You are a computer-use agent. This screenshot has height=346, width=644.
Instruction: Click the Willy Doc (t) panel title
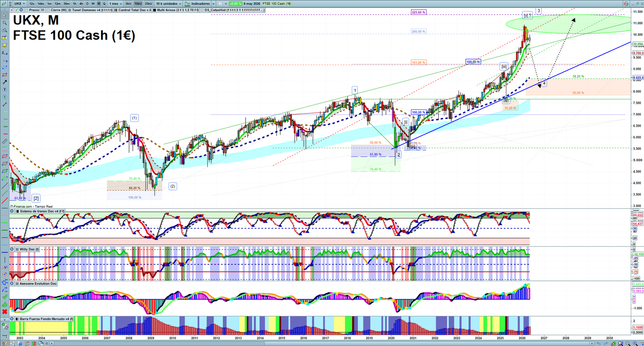pos(29,249)
